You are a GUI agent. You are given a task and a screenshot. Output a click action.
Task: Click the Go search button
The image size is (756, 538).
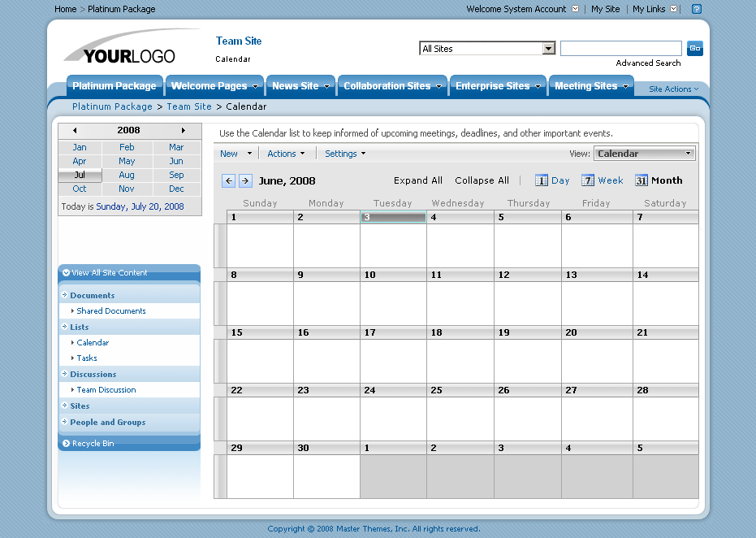pos(695,48)
